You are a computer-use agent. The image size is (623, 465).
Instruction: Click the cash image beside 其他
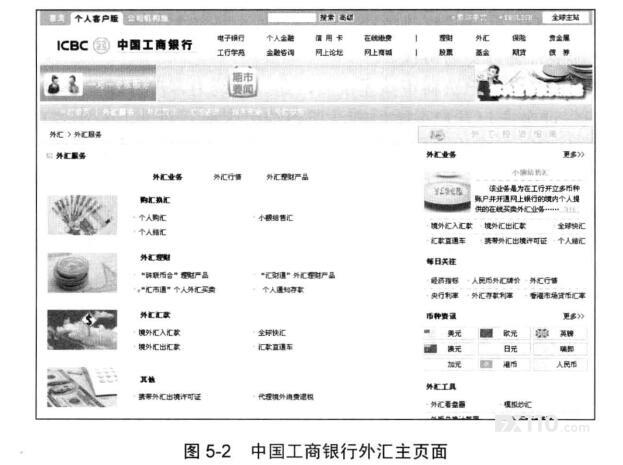82,388
